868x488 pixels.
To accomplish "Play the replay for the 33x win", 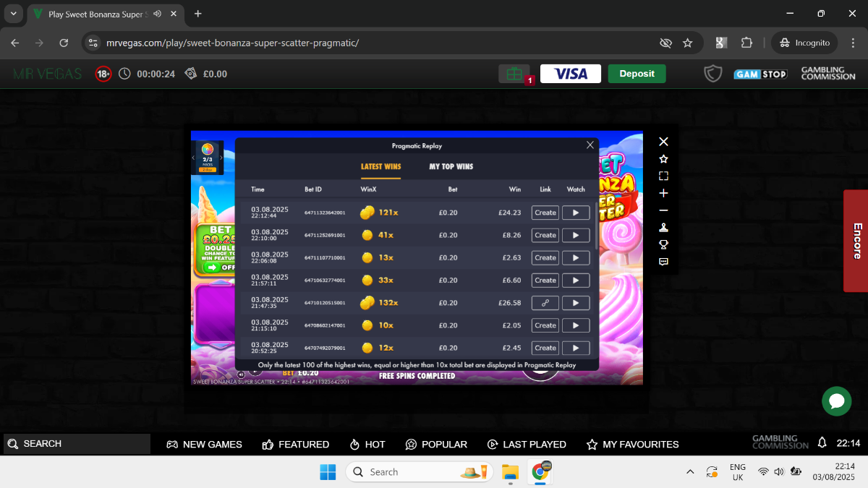I will 576,280.
